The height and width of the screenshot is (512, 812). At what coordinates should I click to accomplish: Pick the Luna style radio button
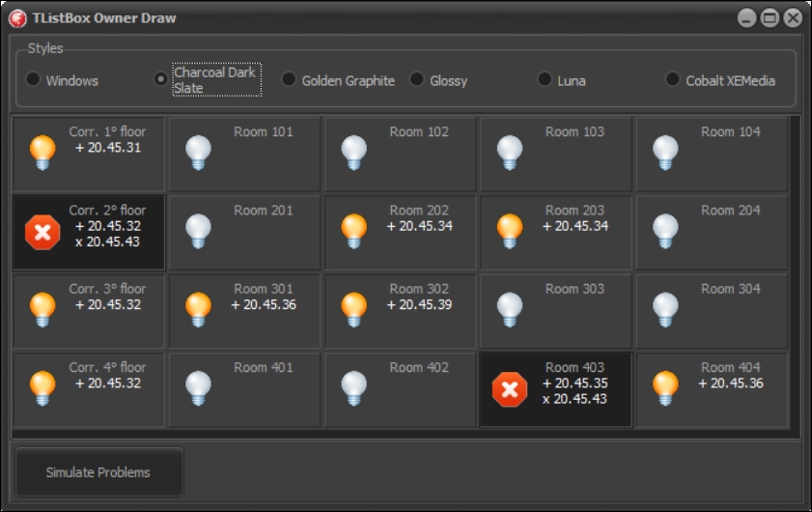[x=545, y=79]
